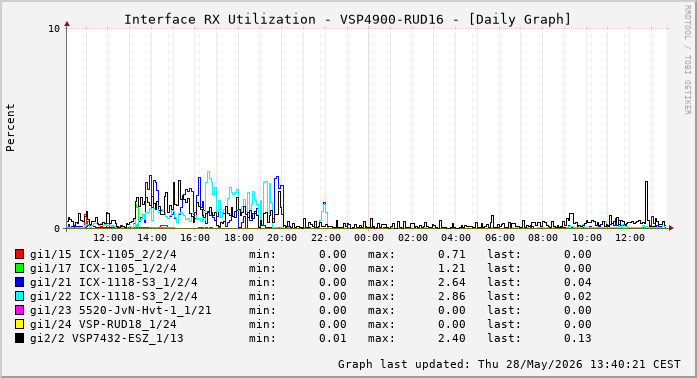Click max value 2.40 for gi2/2
Viewport: 697px width, 378px height.
click(452, 338)
